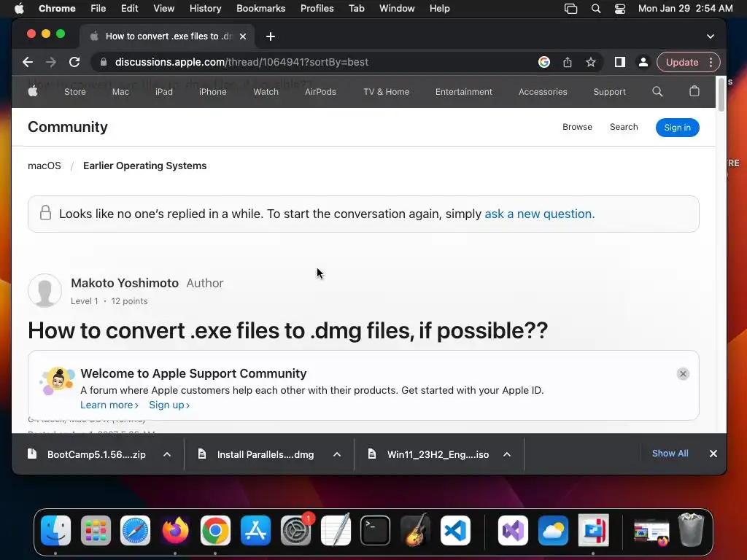
Task: Open Store in Apple navigation
Action: click(75, 91)
